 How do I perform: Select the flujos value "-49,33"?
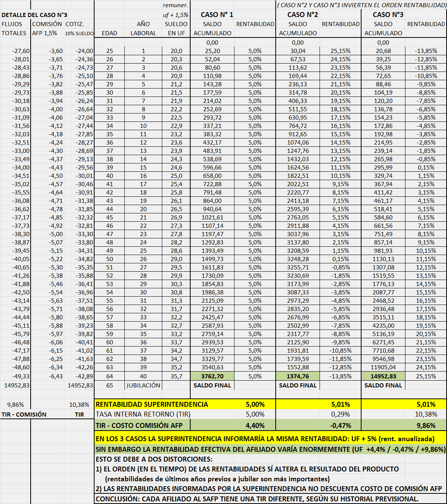click(21, 376)
